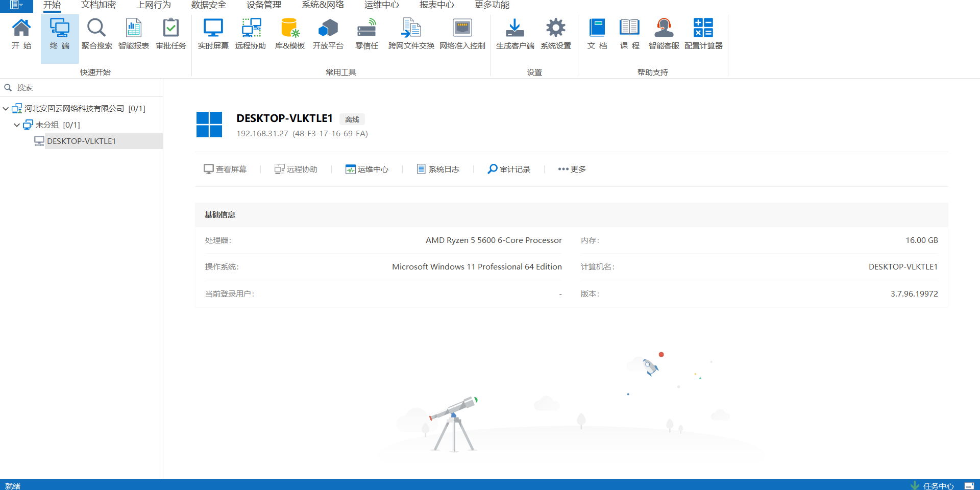The width and height of the screenshot is (980, 490).
Task: Open 任务中心 task center in status bar
Action: pos(933,485)
